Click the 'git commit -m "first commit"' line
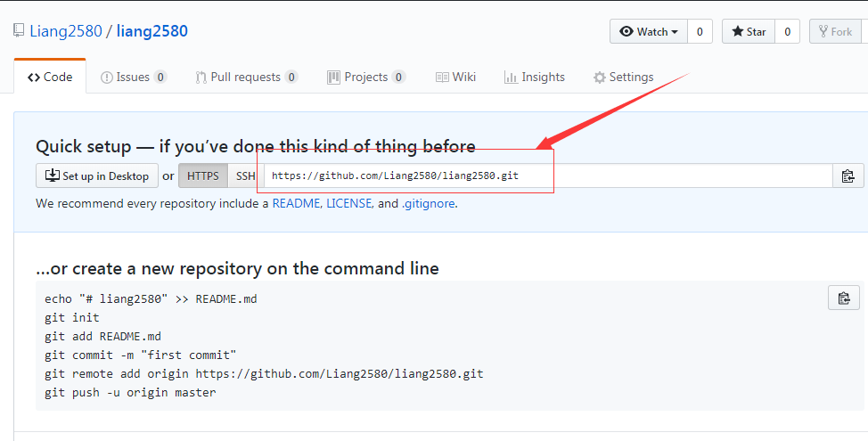868x441 pixels. pyautogui.click(x=141, y=355)
